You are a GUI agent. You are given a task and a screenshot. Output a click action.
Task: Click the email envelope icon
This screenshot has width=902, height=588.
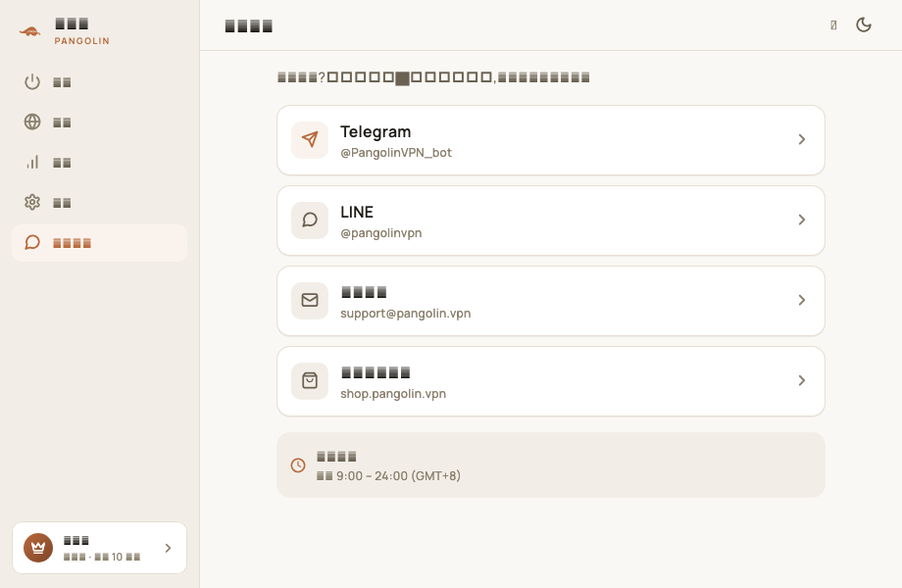[x=310, y=300]
